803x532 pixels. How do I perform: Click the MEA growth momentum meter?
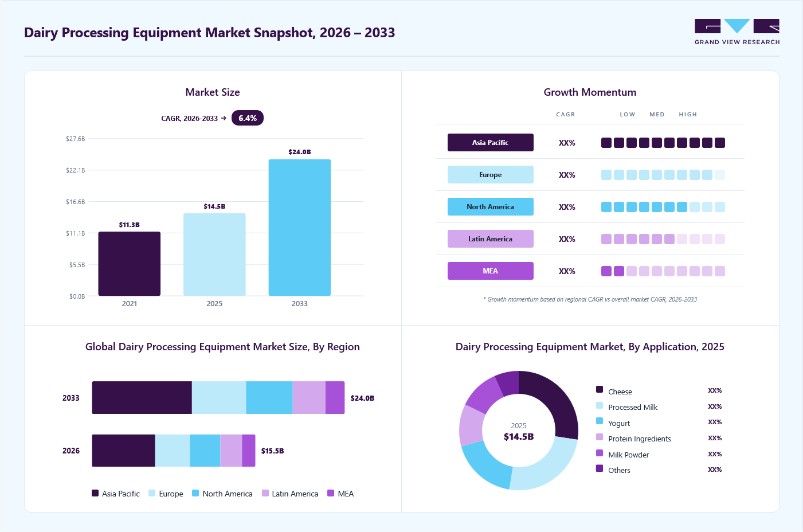click(663, 271)
